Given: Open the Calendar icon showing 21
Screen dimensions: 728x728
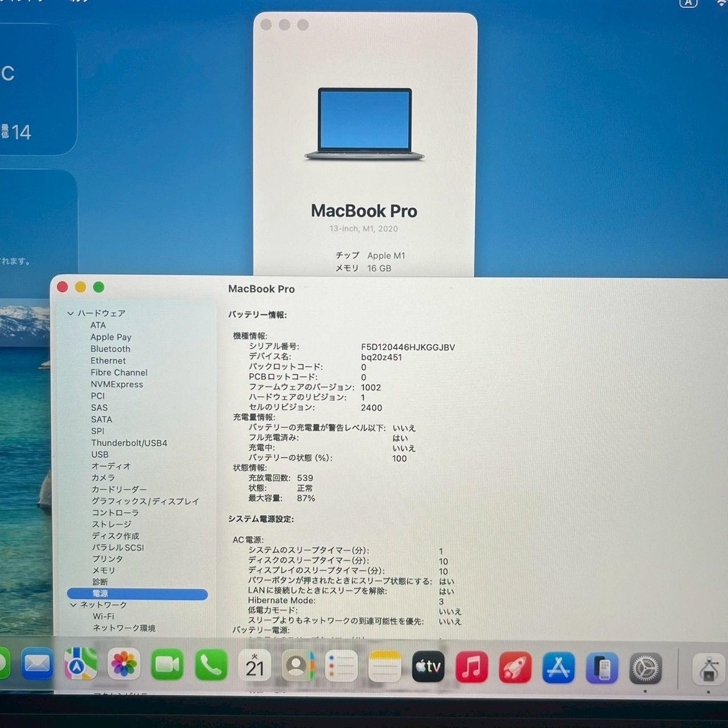Looking at the screenshot, I should pyautogui.click(x=254, y=665).
